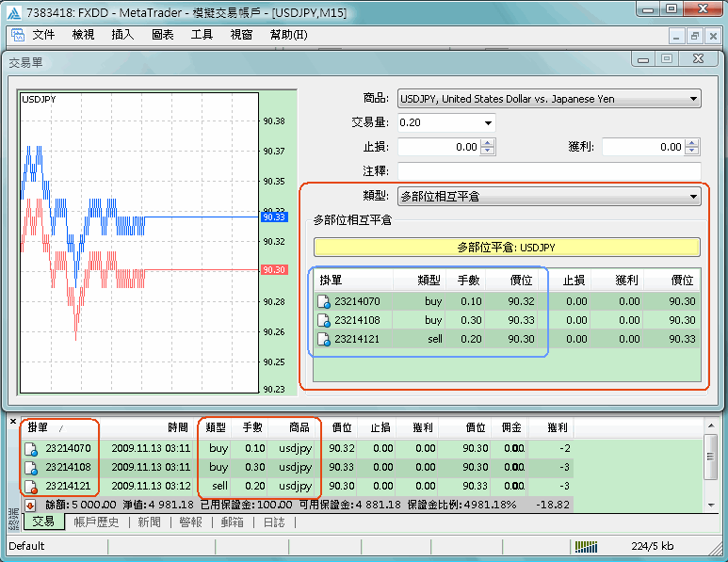Switch to the 帳戶歷史 tab
The image size is (728, 562).
pyautogui.click(x=96, y=522)
